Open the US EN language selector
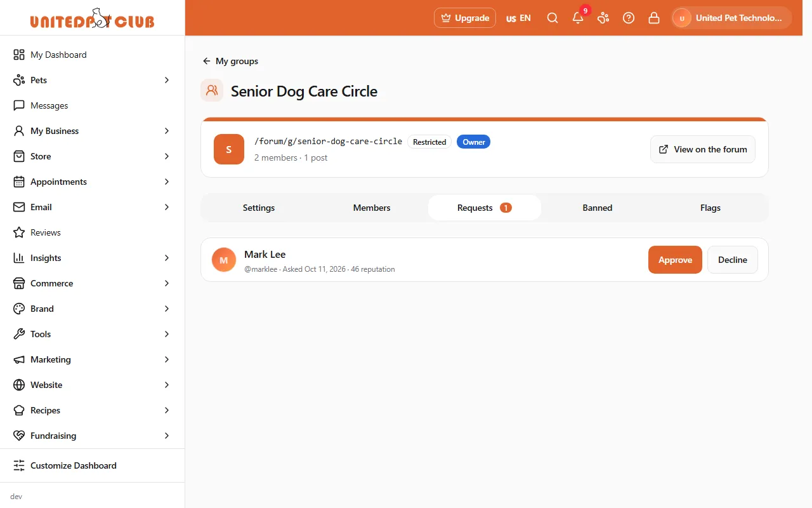The width and height of the screenshot is (812, 508). click(518, 18)
